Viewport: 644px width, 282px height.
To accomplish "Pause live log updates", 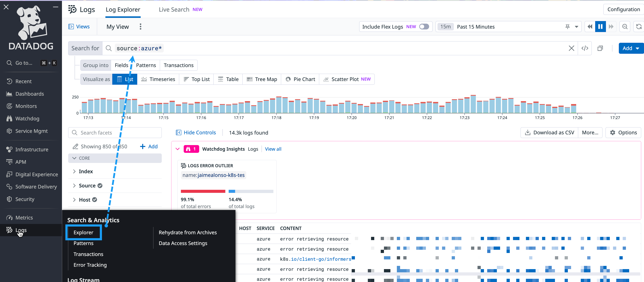I will [x=600, y=26].
